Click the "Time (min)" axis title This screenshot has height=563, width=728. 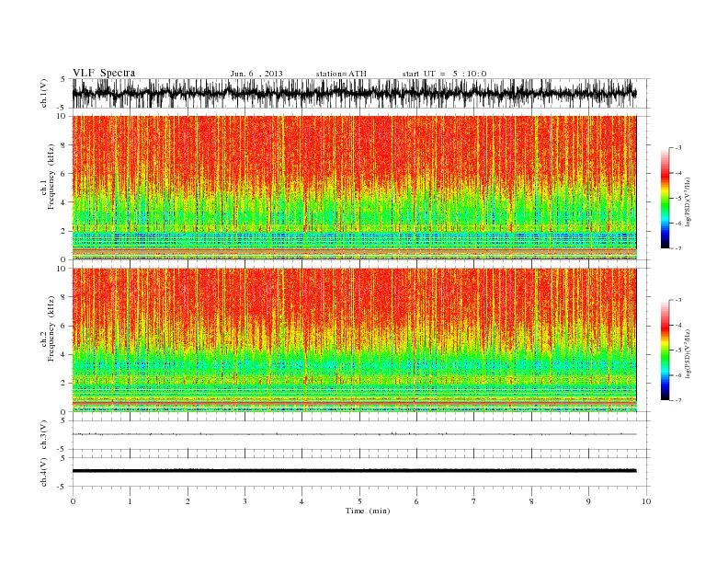(x=368, y=511)
